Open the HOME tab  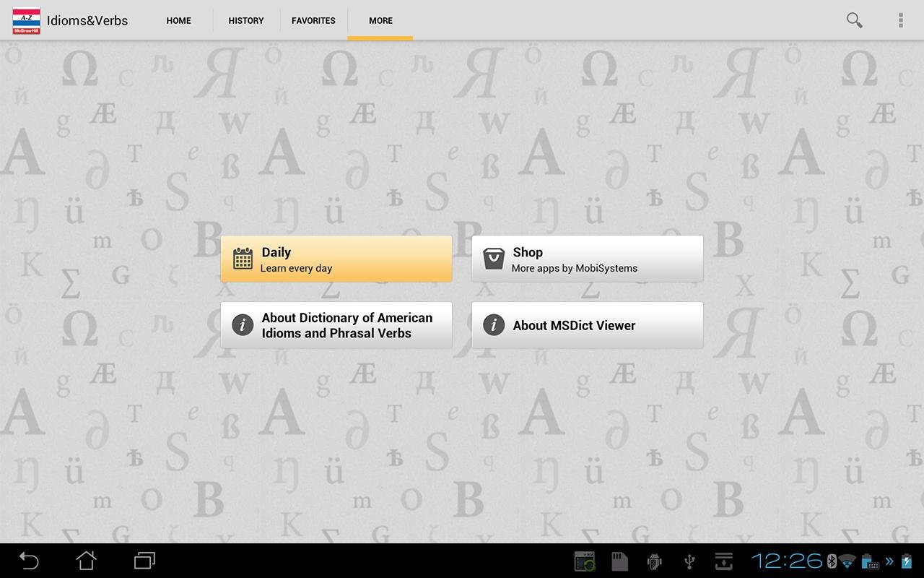coord(178,20)
